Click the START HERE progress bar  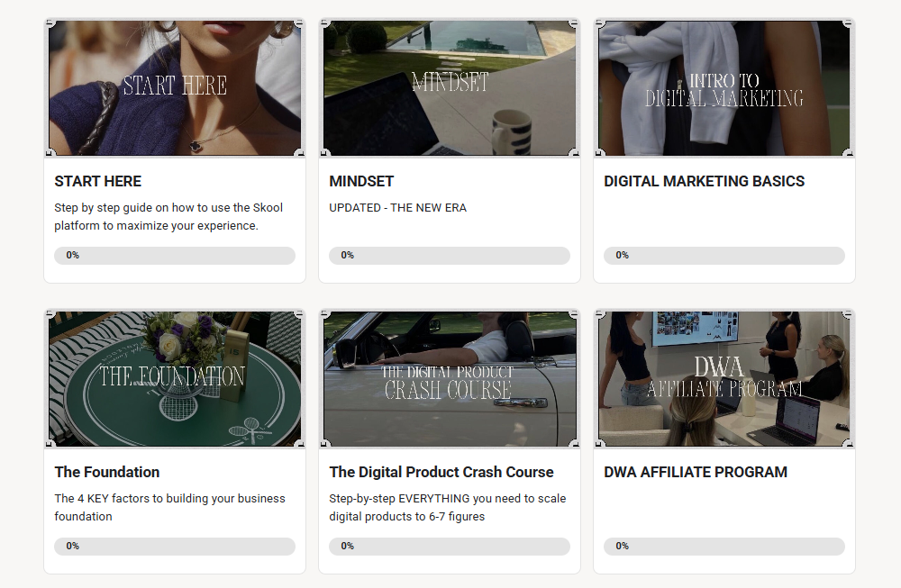click(175, 256)
